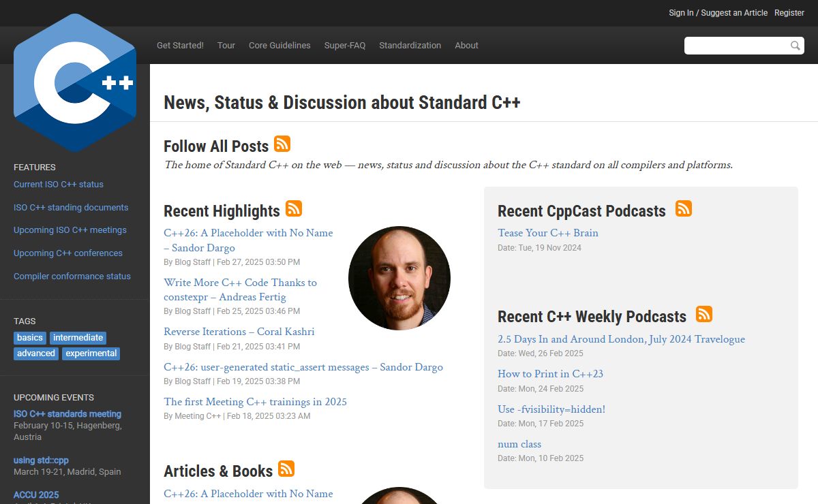Open the Tour menu item
The height and width of the screenshot is (504, 818).
point(226,46)
